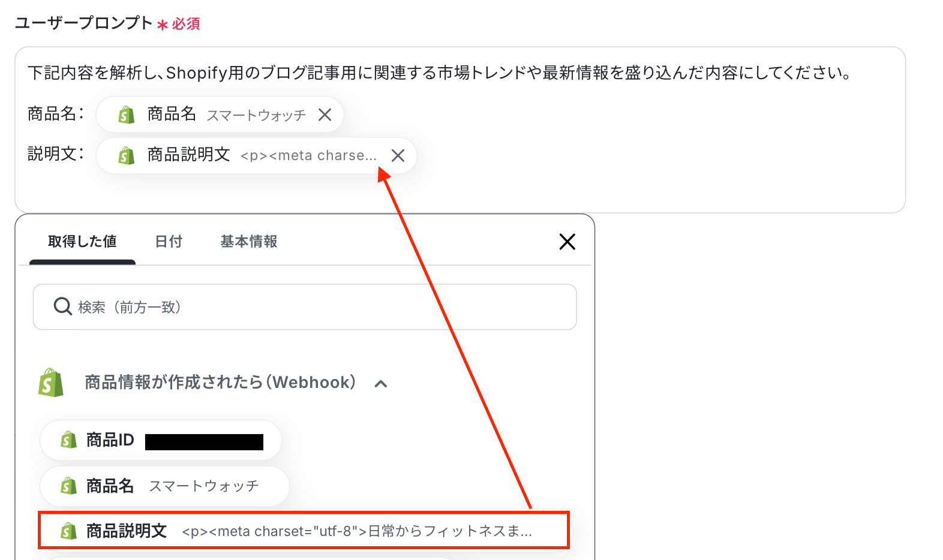Click the 商品情報が作成されたら (Webhook) heading

[220, 383]
